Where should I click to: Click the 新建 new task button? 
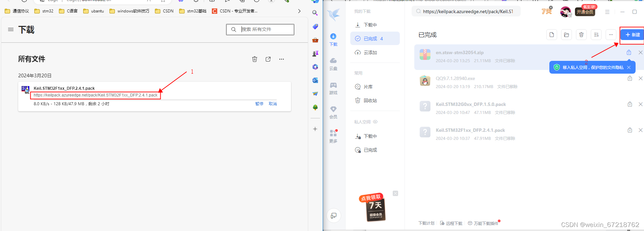click(x=632, y=35)
